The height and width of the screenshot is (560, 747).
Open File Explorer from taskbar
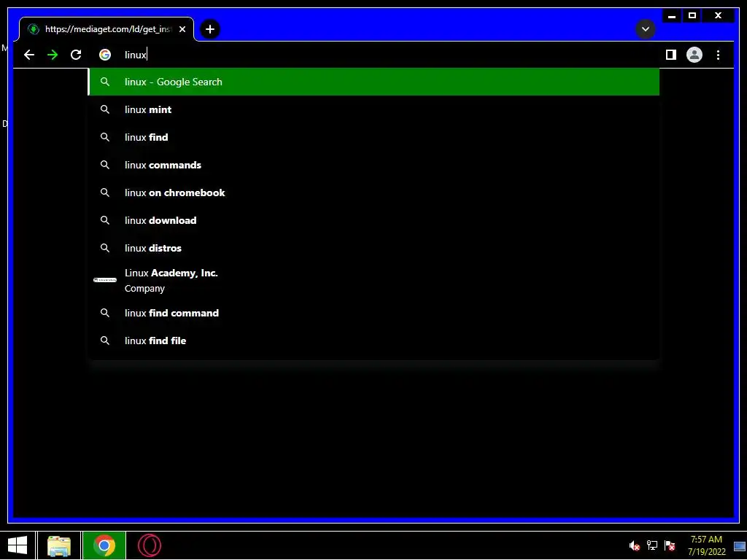(59, 545)
